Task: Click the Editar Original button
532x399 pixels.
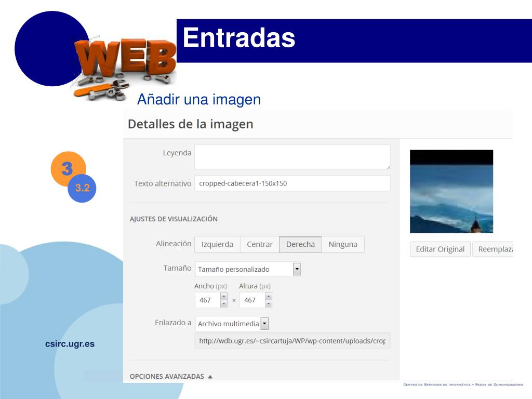Action: pyautogui.click(x=440, y=249)
